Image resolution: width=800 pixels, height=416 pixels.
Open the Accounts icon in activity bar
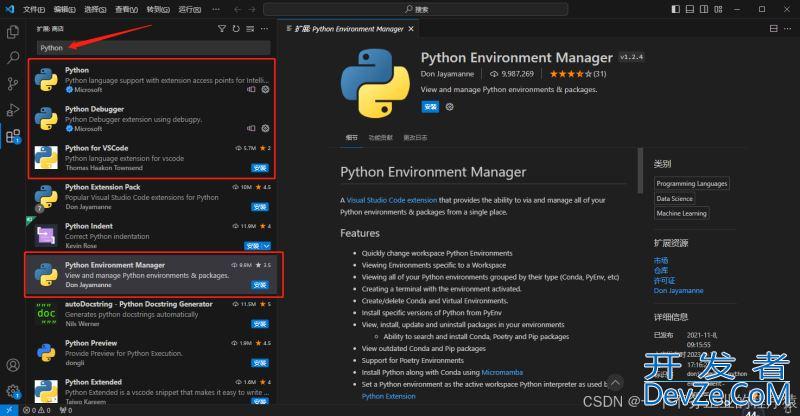[13, 365]
